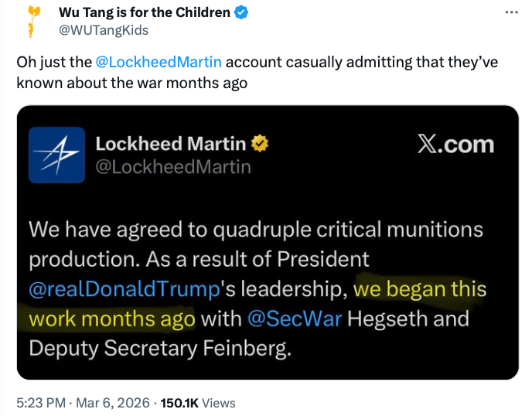Open the 5:23 PM timestamp link
This screenshot has width=532, height=416.
41,402
